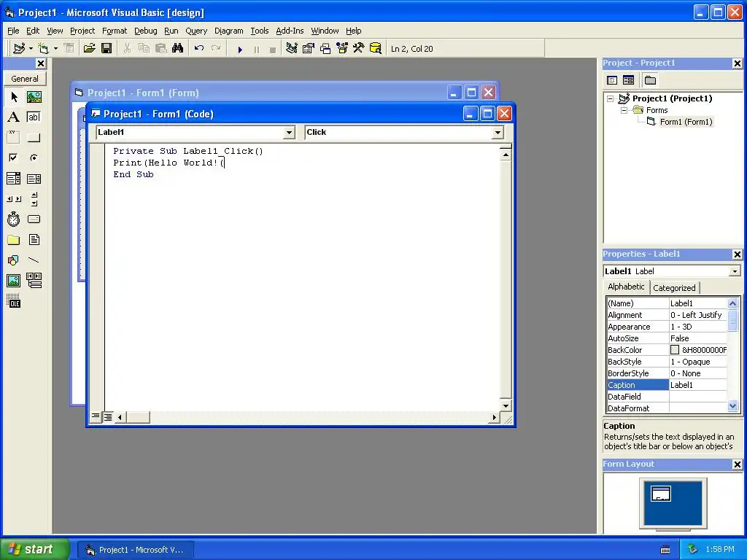Open the Add Standard EXE Project dropdown arrow
The width and height of the screenshot is (747, 560).
click(31, 49)
